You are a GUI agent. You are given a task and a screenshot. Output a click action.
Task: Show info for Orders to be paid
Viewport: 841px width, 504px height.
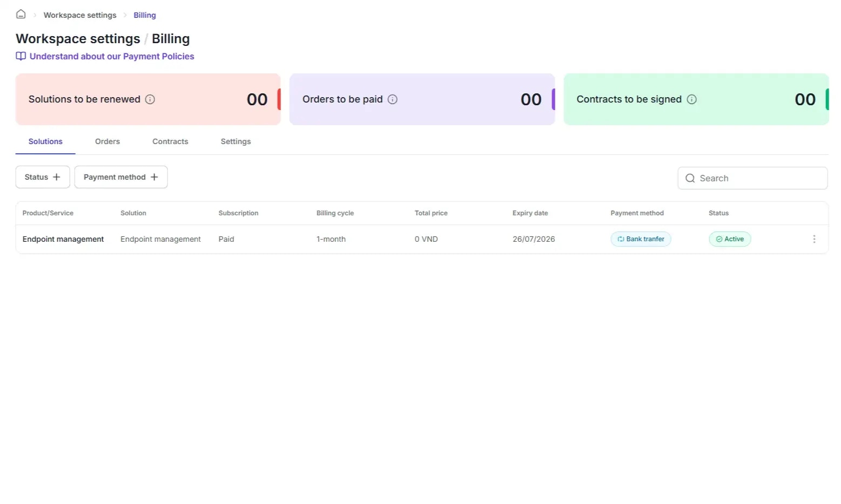(393, 99)
